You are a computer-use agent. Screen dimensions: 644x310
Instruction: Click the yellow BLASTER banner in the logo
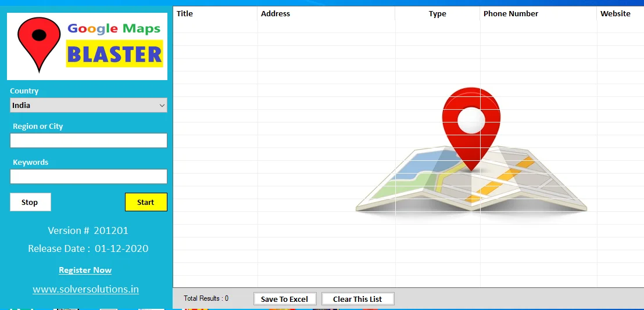[115, 55]
